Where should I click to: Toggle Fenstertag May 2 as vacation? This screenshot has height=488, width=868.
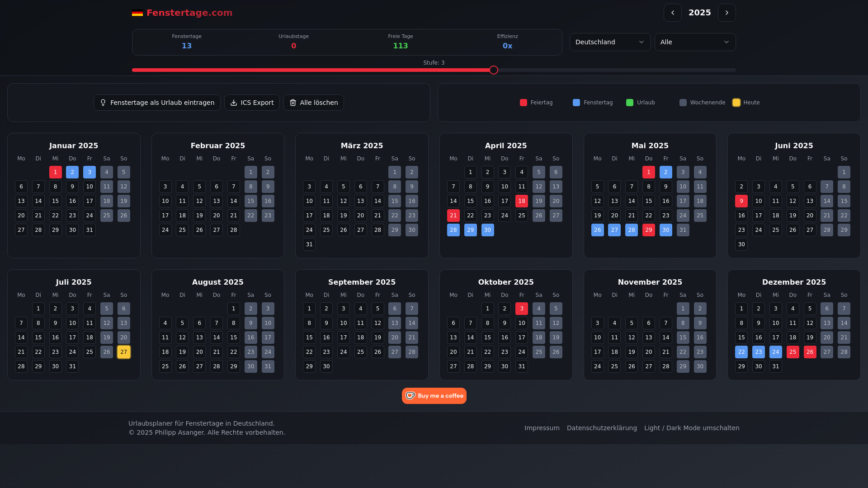coord(666,172)
